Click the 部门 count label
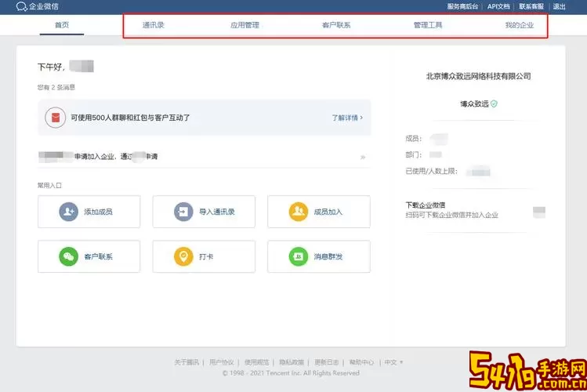Screen dimensions: 587x392 pos(414,154)
